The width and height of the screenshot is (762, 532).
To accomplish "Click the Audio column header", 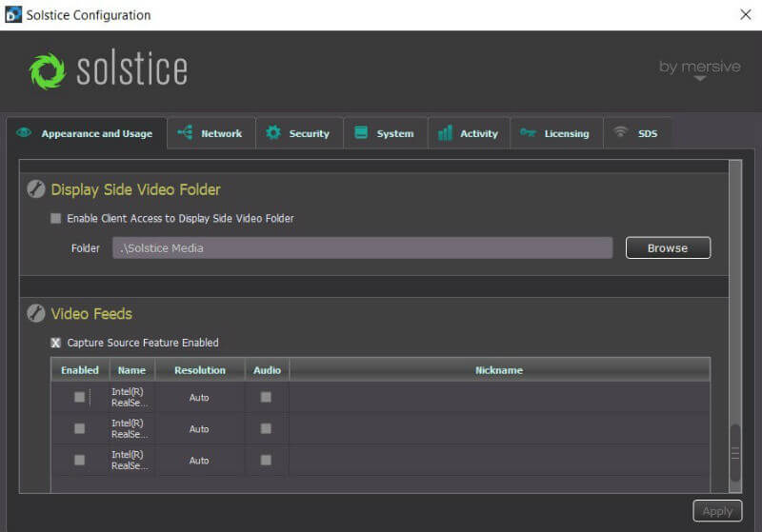I will 267,370.
